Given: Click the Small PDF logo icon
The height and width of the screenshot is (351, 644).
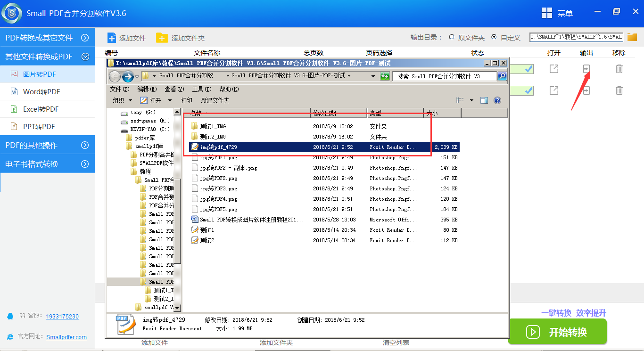Looking at the screenshot, I should coord(11,13).
